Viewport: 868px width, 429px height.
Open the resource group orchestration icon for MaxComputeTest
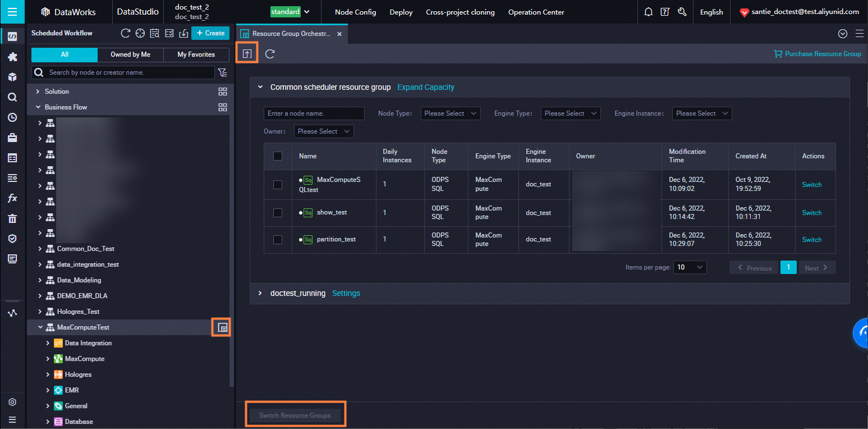[223, 327]
